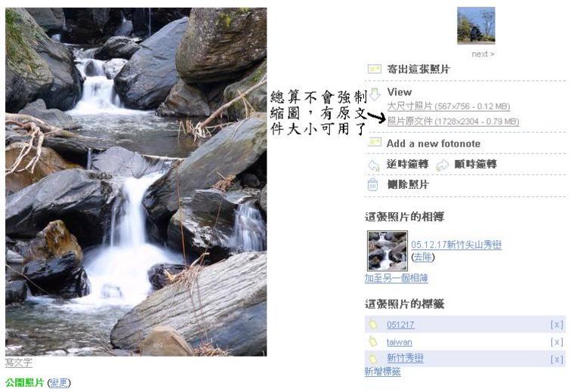
Task: Remove the 新竹秀巒 tag using [x]
Action: (557, 360)
